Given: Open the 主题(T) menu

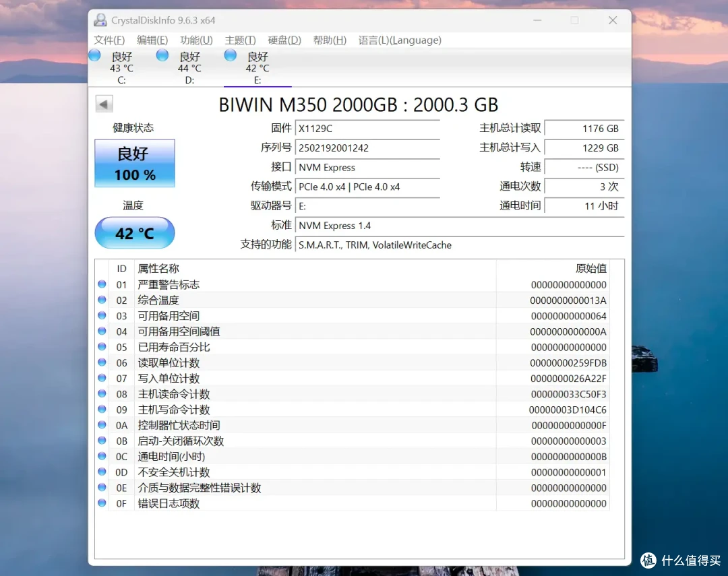Looking at the screenshot, I should [x=240, y=40].
